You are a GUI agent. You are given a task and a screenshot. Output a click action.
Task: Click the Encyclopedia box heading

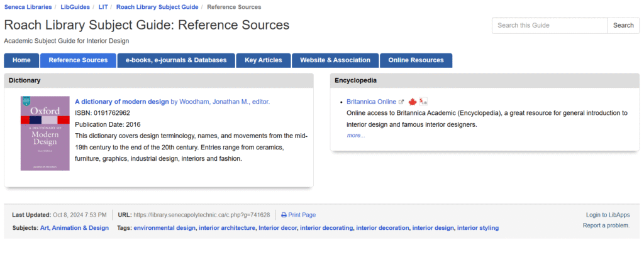[x=356, y=80]
